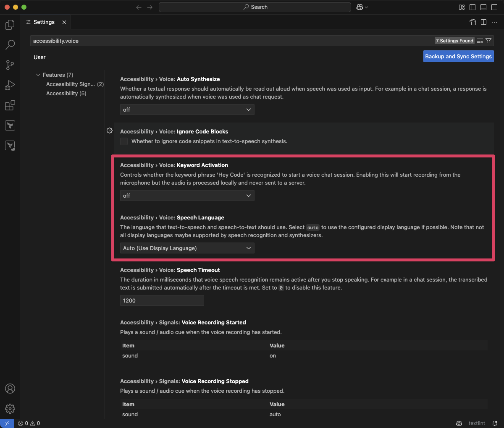
Task: Open the Keyword Activation dropdown
Action: tap(187, 196)
